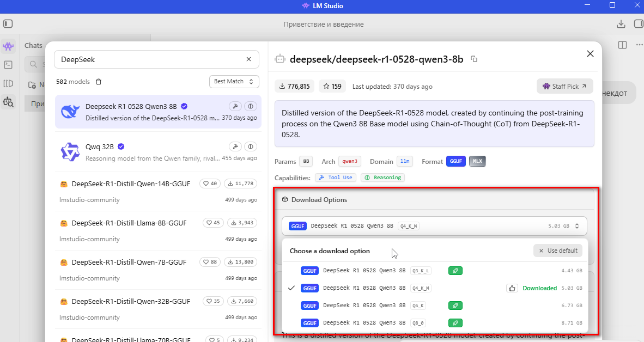The height and width of the screenshot is (342, 644).
Task: Select the Qwq 32B model result
Action: 158,152
